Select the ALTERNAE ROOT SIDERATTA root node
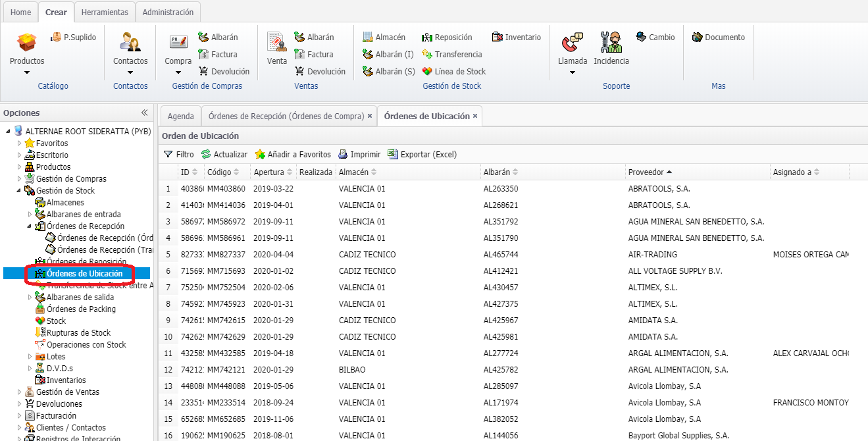This screenshot has height=441, width=868. pyautogui.click(x=88, y=132)
